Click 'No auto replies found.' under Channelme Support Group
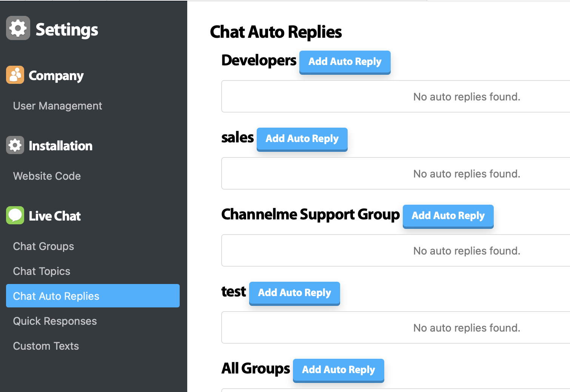 point(467,251)
